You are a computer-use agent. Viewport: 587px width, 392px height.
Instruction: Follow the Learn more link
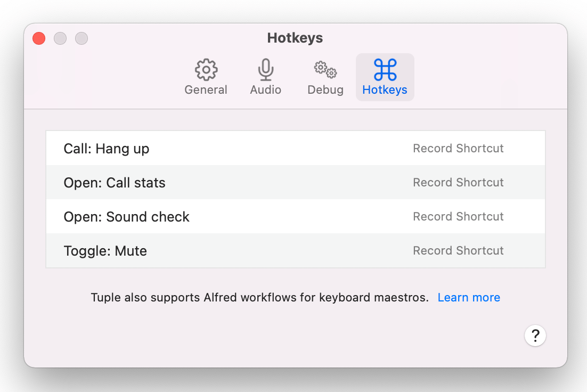pyautogui.click(x=469, y=297)
